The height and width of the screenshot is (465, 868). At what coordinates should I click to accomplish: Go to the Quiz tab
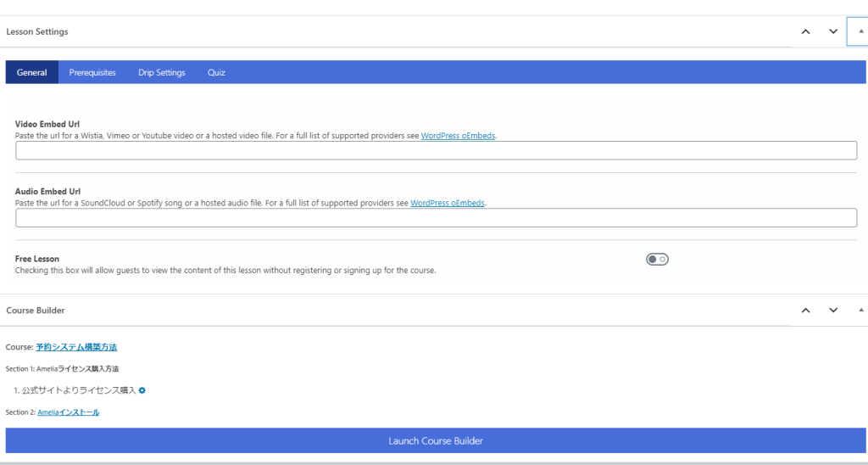pyautogui.click(x=216, y=73)
